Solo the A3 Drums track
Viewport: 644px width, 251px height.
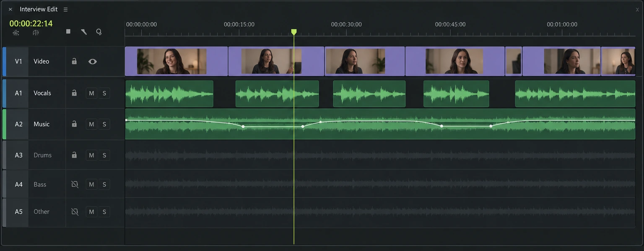pos(104,155)
